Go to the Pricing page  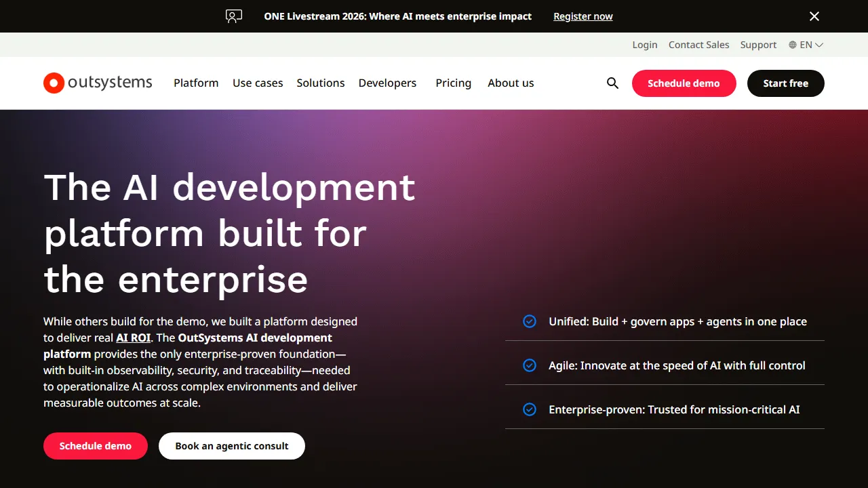coord(454,83)
